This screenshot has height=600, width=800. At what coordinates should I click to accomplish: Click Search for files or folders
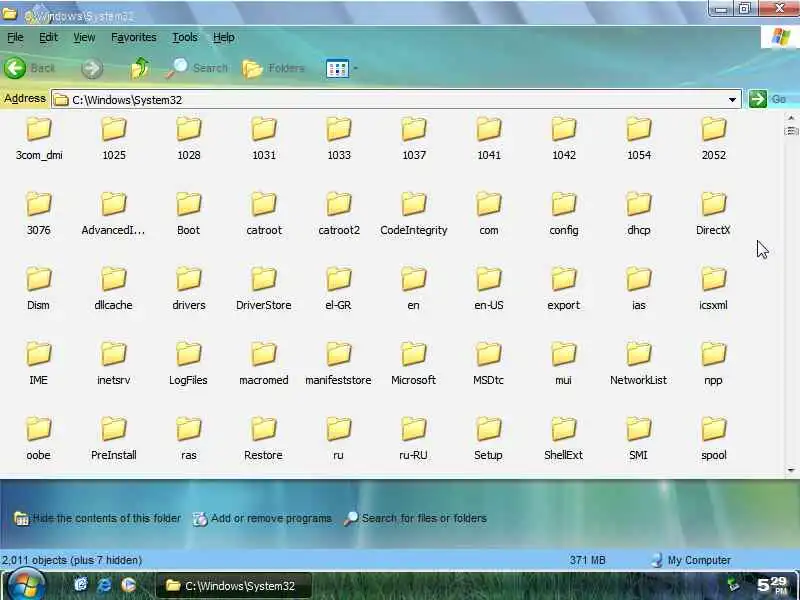click(415, 518)
